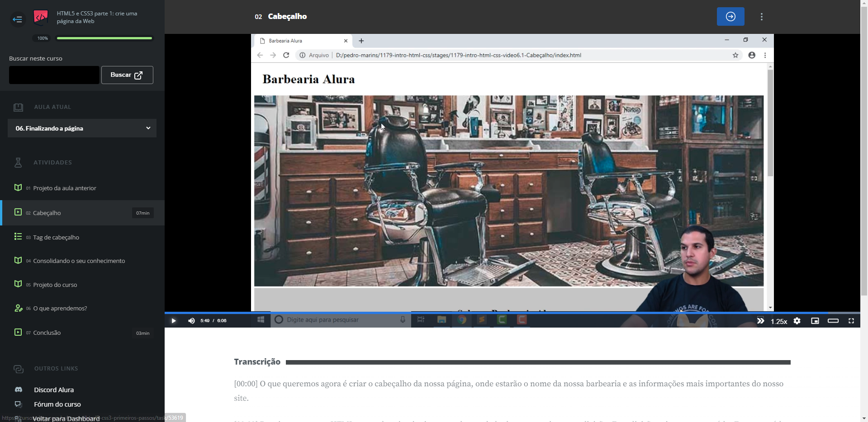Expand the '06. Finalizando a página' lesson dropdown

[82, 128]
